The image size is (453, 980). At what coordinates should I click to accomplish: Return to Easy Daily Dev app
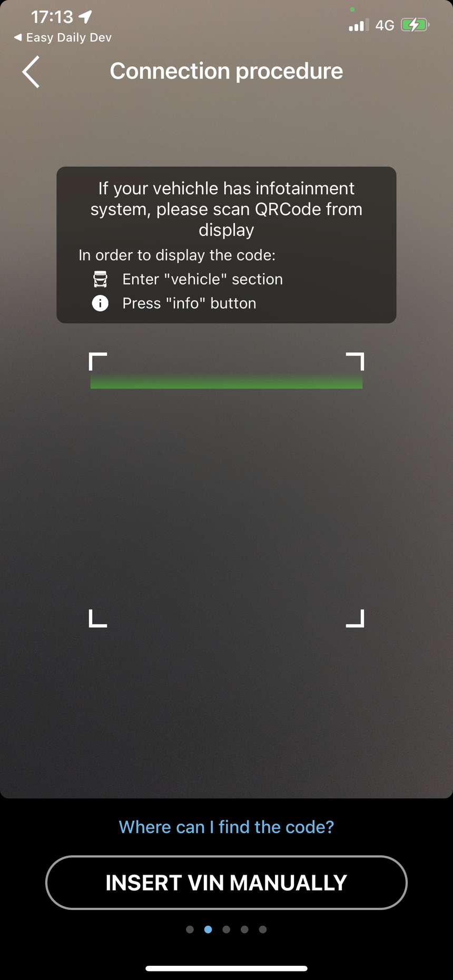point(63,37)
